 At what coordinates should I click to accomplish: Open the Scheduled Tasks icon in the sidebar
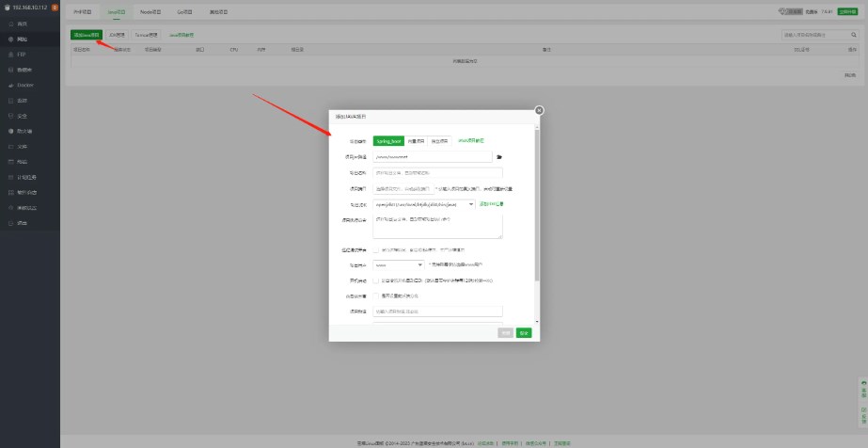pos(11,177)
